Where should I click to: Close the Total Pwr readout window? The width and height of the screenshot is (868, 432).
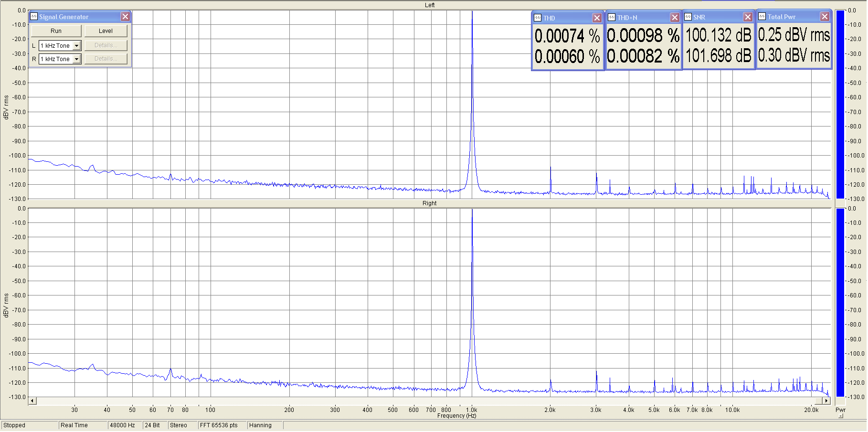pyautogui.click(x=825, y=17)
